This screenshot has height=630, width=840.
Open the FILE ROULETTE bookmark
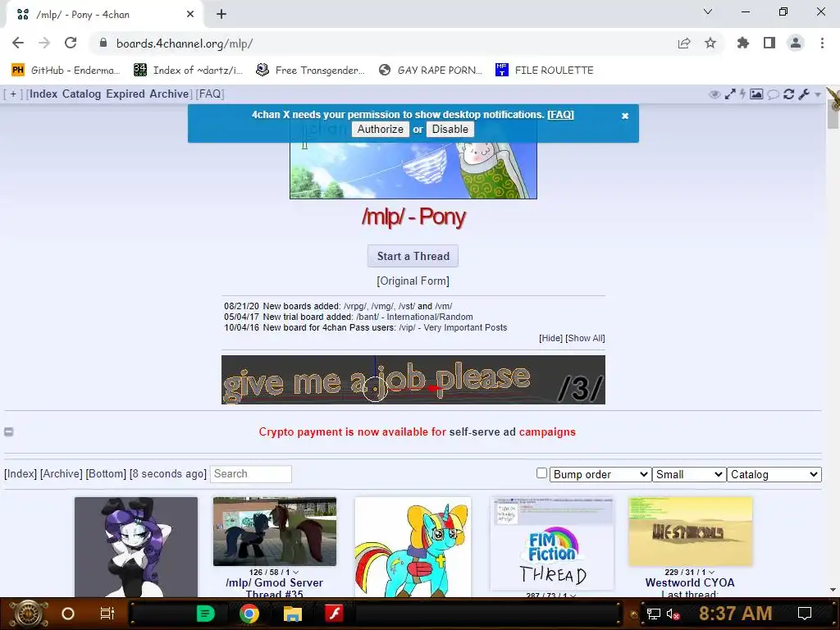tap(545, 71)
